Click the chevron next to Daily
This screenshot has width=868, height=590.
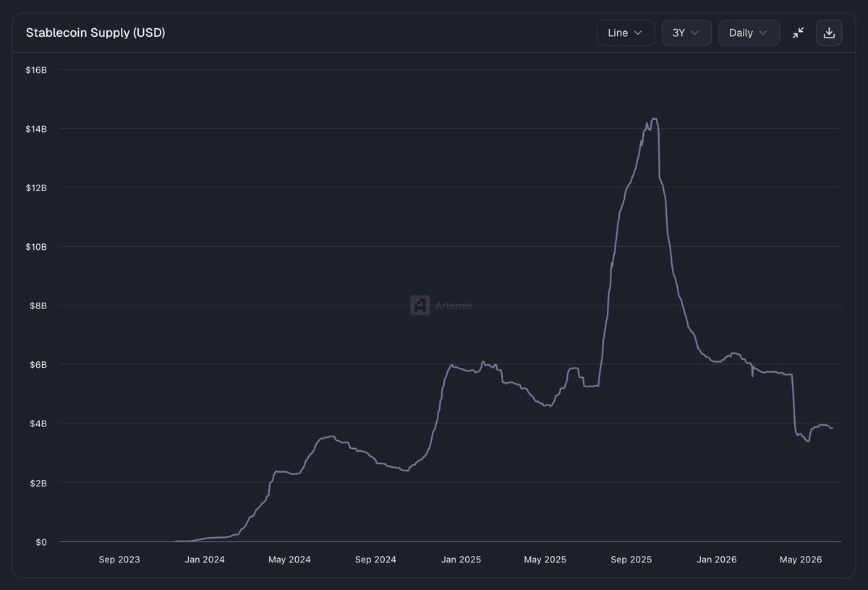click(x=763, y=33)
